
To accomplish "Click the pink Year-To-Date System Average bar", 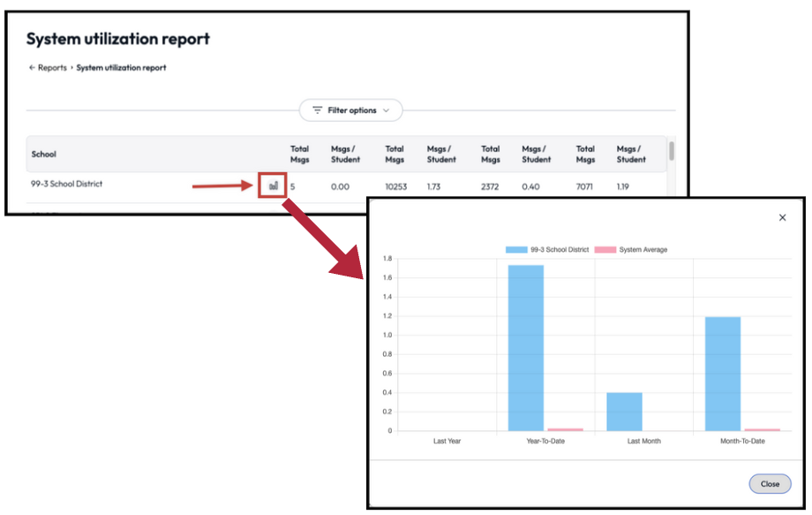I will pyautogui.click(x=565, y=429).
